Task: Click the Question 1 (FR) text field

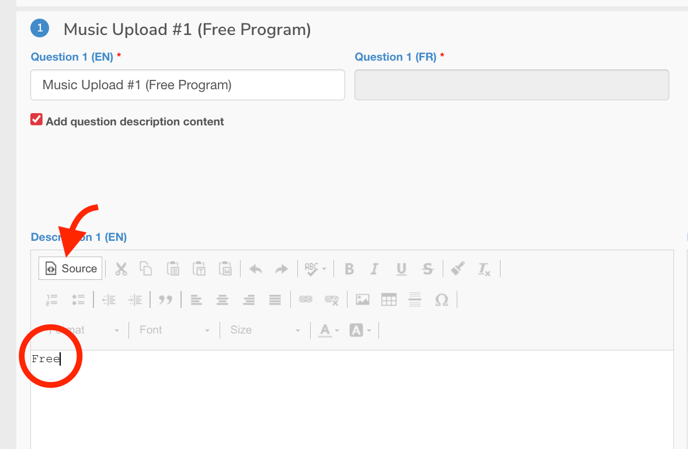Action: tap(511, 85)
